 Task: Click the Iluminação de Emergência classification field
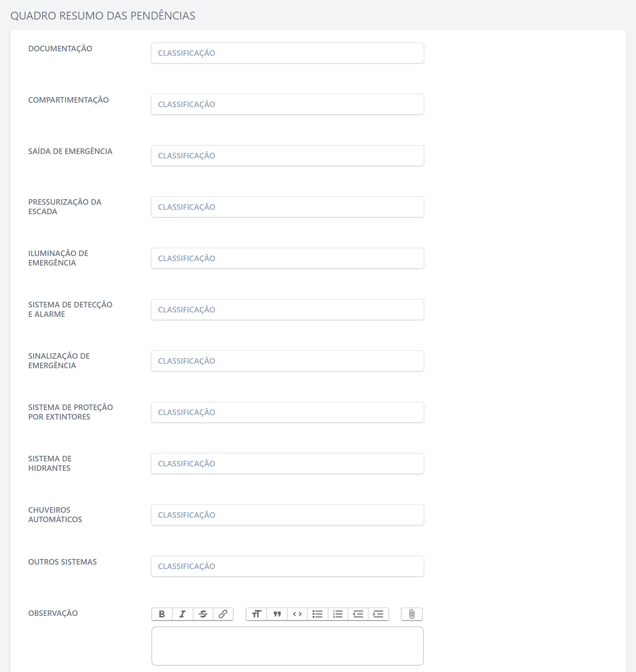pos(287,258)
